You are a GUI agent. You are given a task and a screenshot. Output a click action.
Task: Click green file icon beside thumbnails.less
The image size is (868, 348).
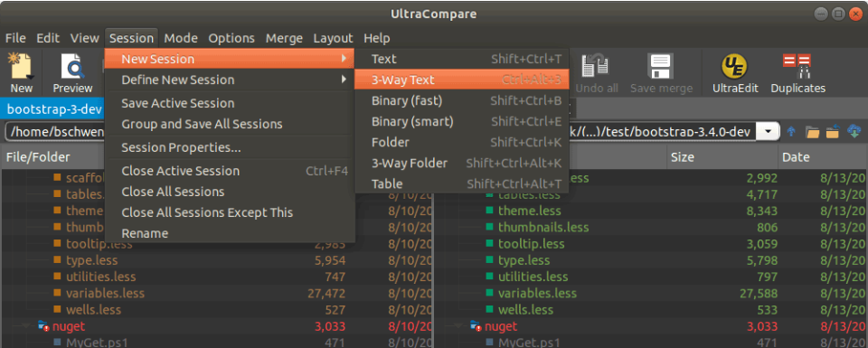[x=489, y=228]
